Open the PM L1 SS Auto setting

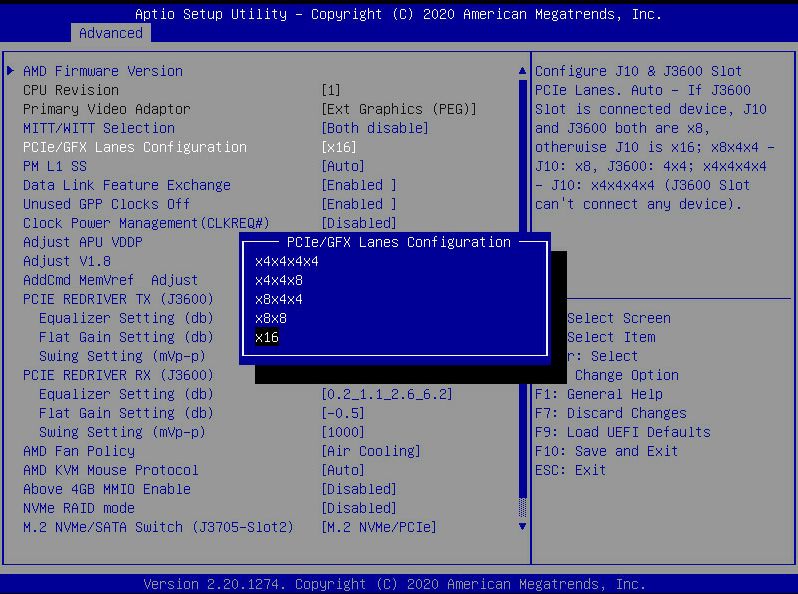pyautogui.click(x=342, y=166)
